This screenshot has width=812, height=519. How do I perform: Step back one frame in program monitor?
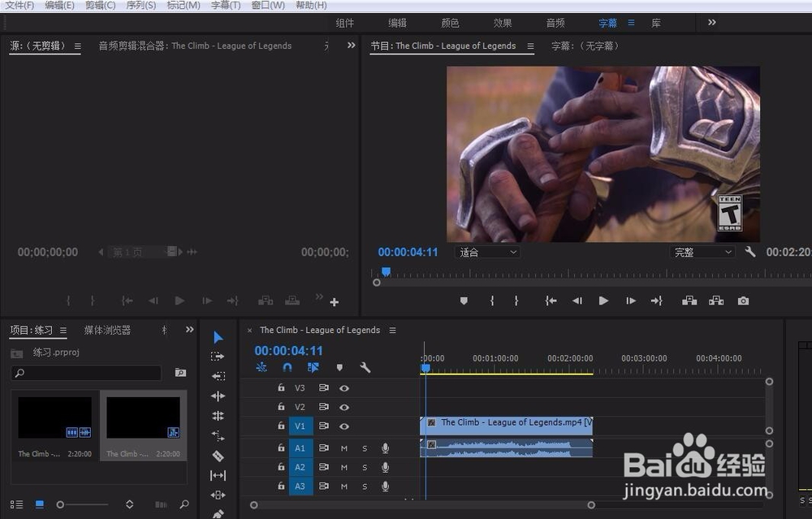[577, 301]
